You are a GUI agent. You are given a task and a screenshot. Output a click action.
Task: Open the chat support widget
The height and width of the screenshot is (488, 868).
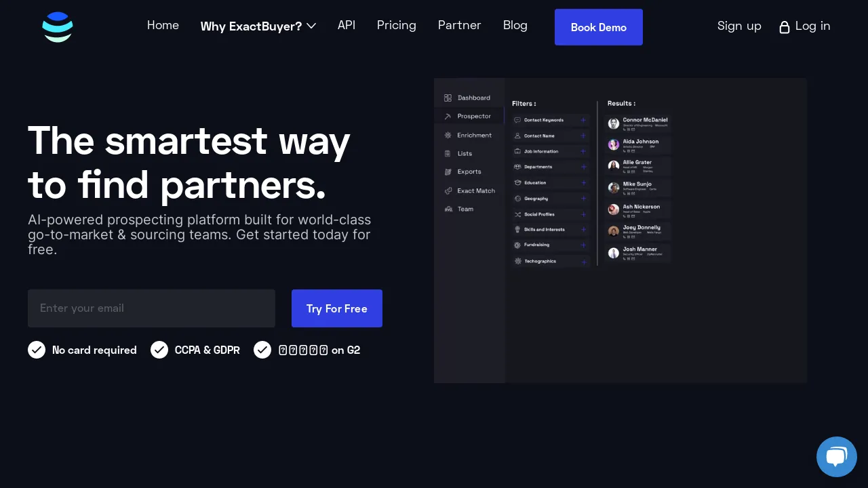837,457
